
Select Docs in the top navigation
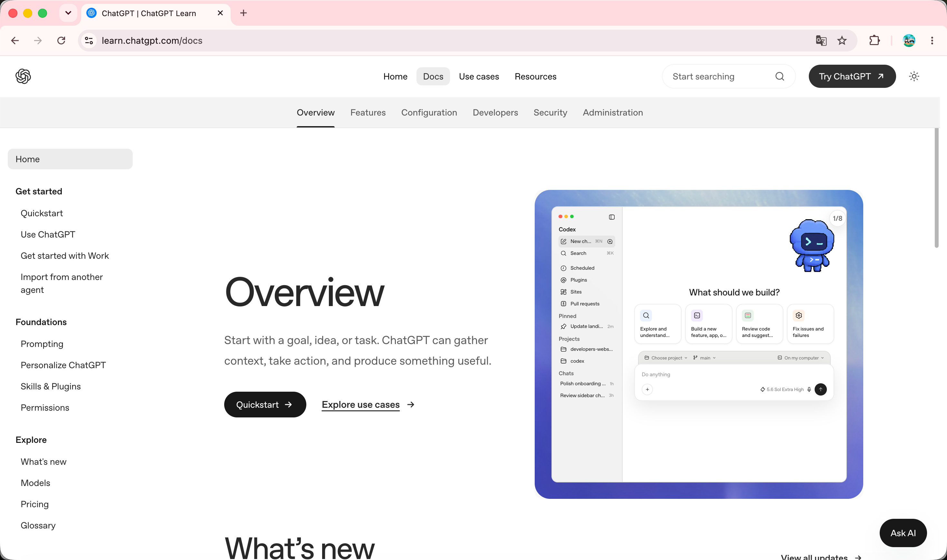pyautogui.click(x=433, y=77)
